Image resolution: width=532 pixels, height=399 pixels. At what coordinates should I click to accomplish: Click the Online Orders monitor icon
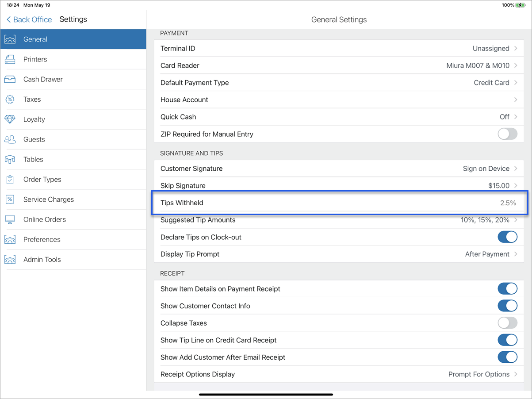pyautogui.click(x=10, y=219)
